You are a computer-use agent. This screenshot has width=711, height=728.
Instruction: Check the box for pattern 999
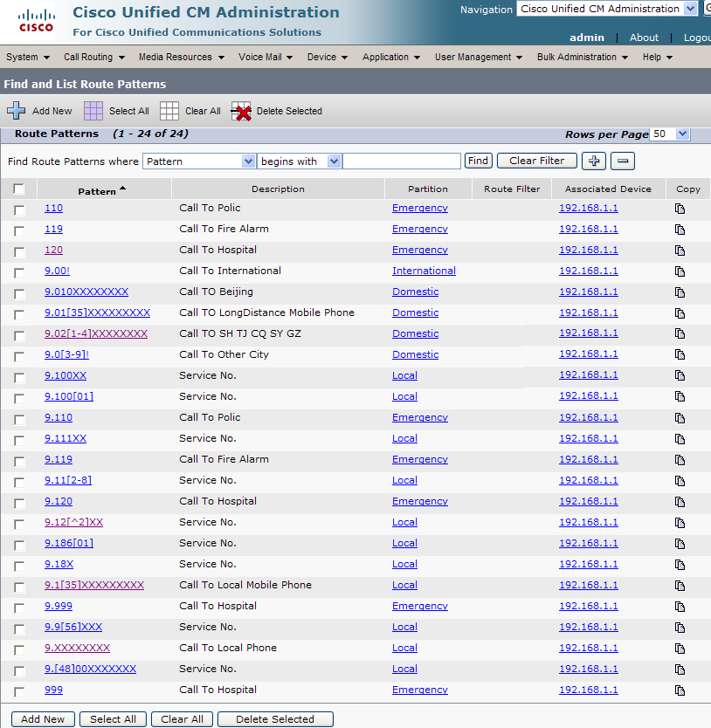[x=19, y=692]
